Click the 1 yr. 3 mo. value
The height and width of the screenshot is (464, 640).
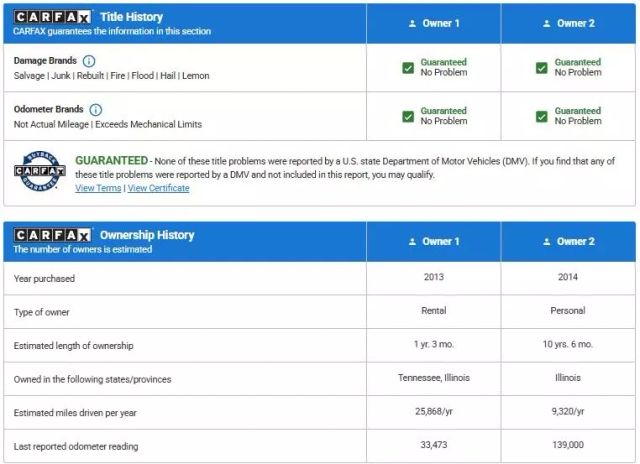(433, 344)
